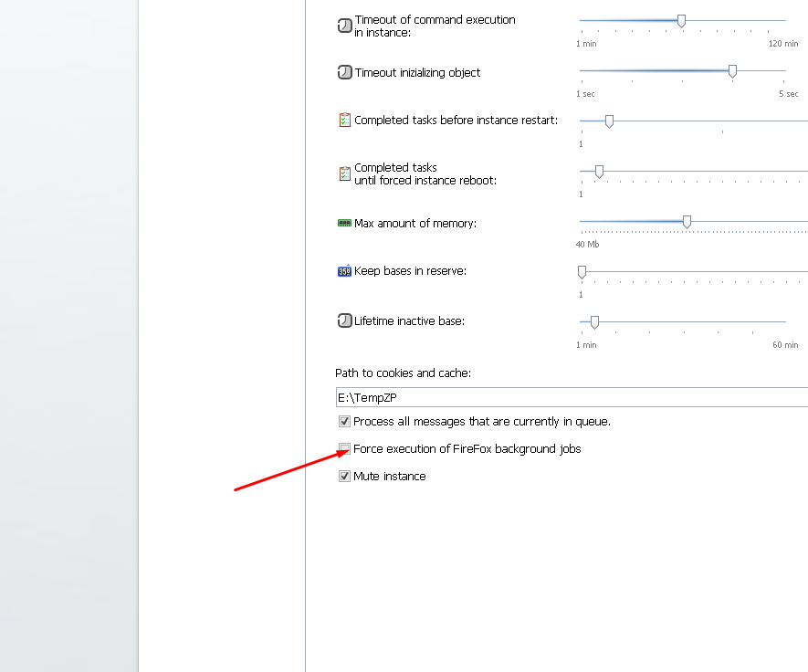Viewport: 808px width, 672px height.
Task: Click the Timeout inizializing object slider thumb
Action: coord(732,71)
